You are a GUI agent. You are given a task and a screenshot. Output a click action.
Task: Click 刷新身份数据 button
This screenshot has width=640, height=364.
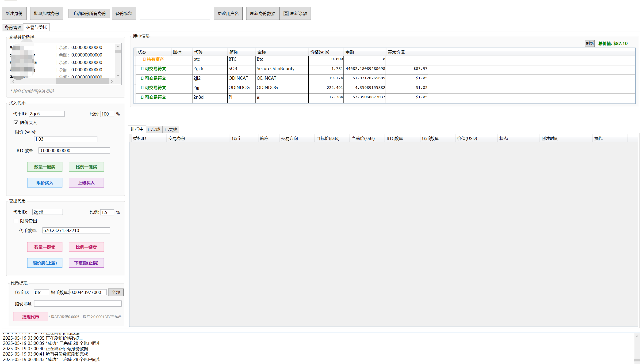(263, 14)
